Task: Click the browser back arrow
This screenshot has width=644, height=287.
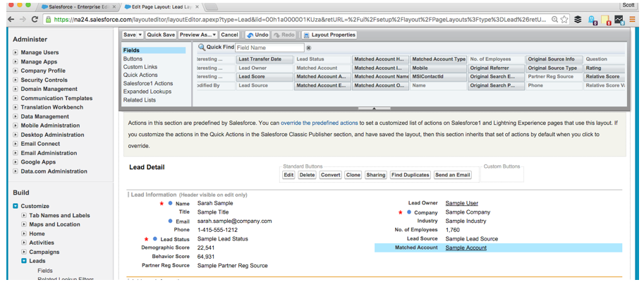Action: (x=11, y=19)
